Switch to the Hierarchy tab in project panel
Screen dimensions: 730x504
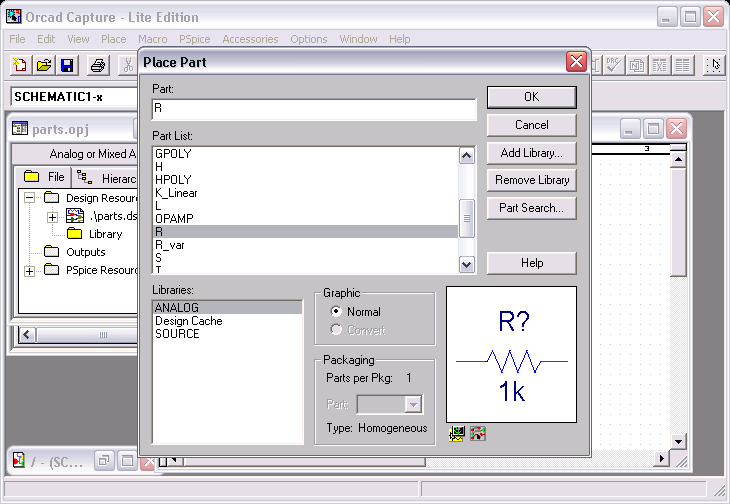tap(106, 178)
